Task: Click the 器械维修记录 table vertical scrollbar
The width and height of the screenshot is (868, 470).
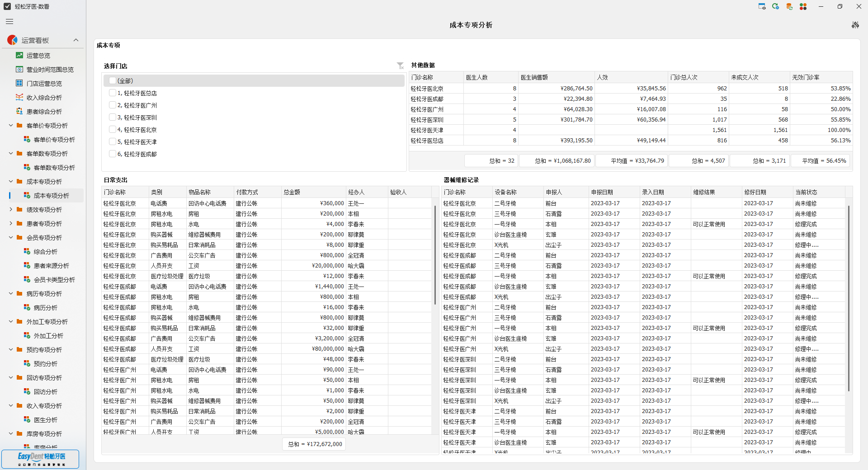Action: pos(849,298)
